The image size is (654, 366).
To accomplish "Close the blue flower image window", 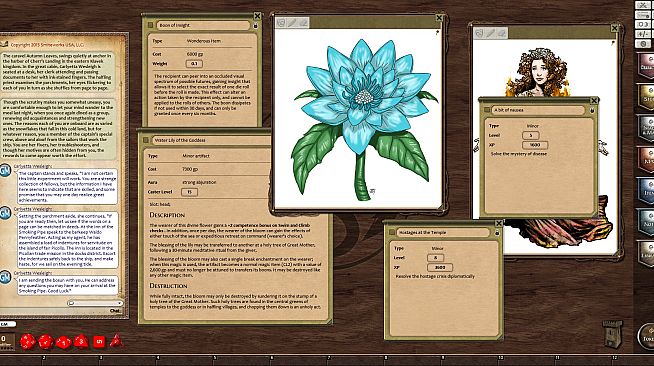I will pyautogui.click(x=439, y=18).
